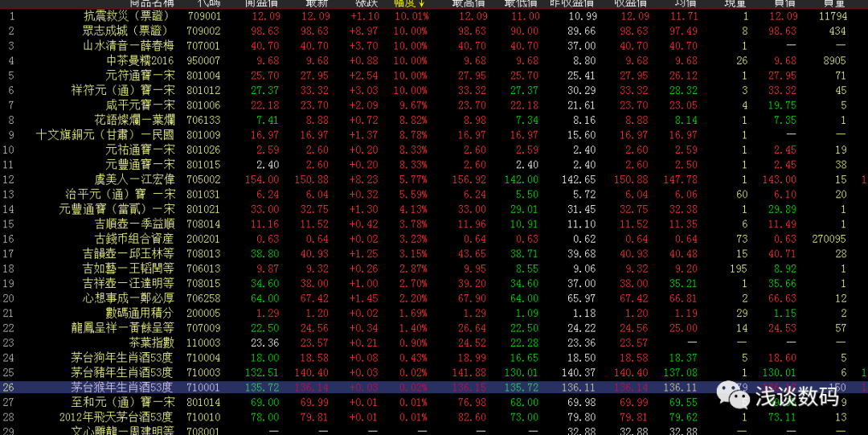Open the 2012年飛天茅台酒53度 row
868x435 pixels.
pyautogui.click(x=117, y=417)
